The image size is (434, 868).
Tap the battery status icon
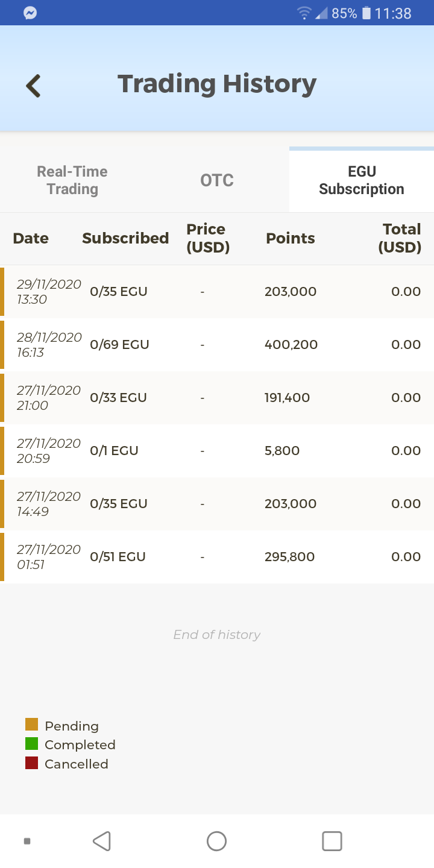(x=366, y=13)
